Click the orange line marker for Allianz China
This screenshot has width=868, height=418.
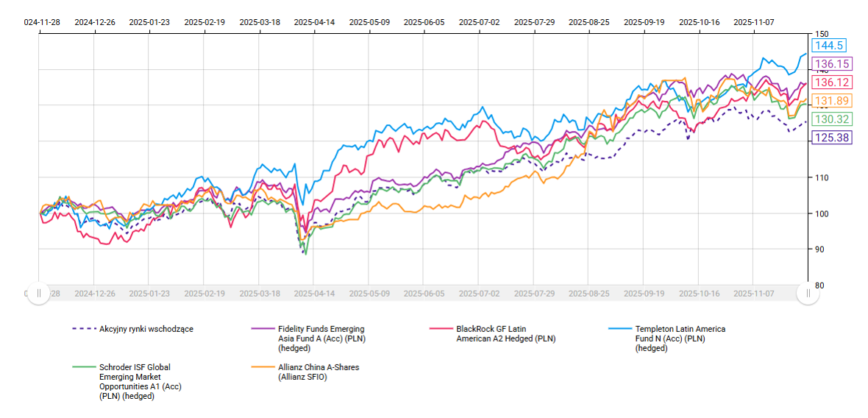click(x=261, y=366)
